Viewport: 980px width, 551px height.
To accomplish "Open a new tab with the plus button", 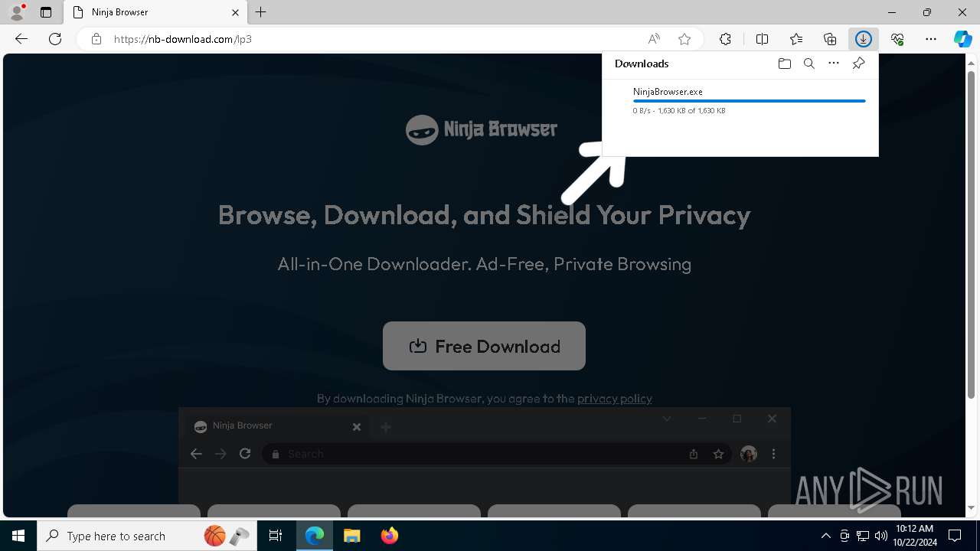I will point(261,12).
